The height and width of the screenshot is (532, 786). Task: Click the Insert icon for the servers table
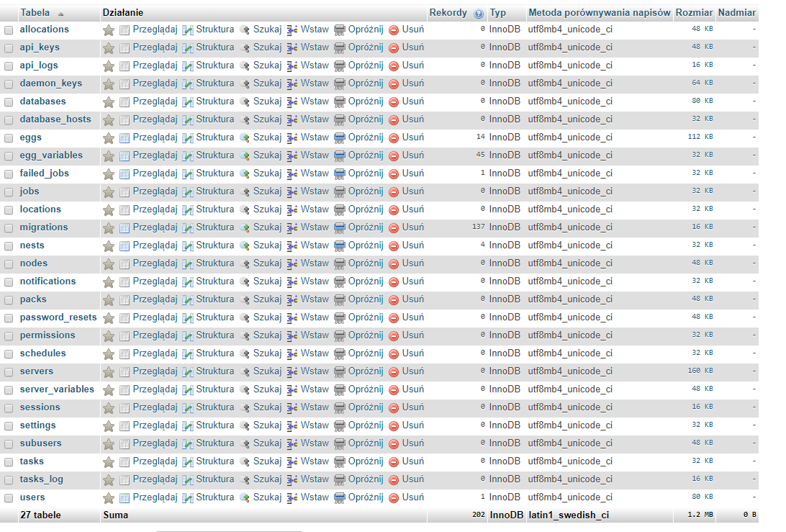pyautogui.click(x=292, y=371)
